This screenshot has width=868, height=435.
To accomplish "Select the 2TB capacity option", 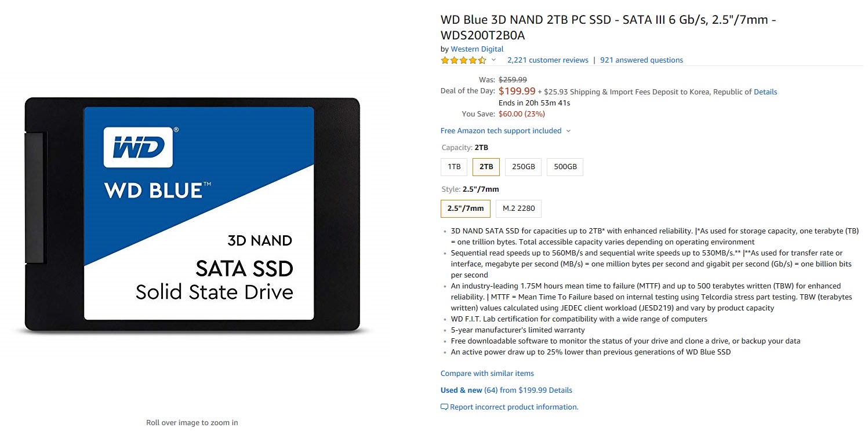I will [486, 167].
